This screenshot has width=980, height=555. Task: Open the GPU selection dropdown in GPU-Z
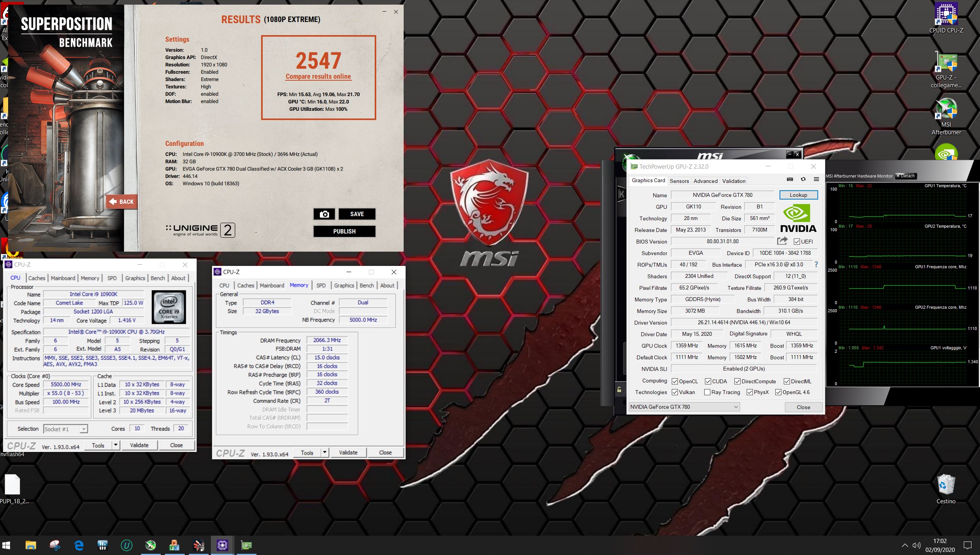(684, 407)
